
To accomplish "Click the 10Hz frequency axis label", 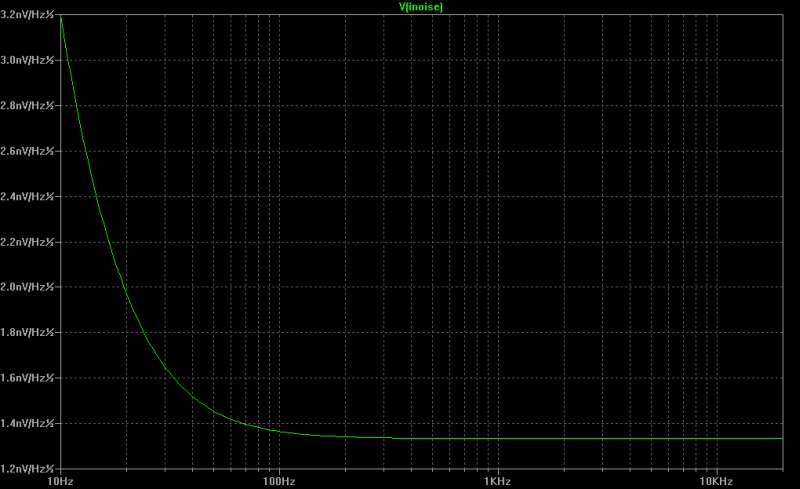I will pyautogui.click(x=60, y=481).
